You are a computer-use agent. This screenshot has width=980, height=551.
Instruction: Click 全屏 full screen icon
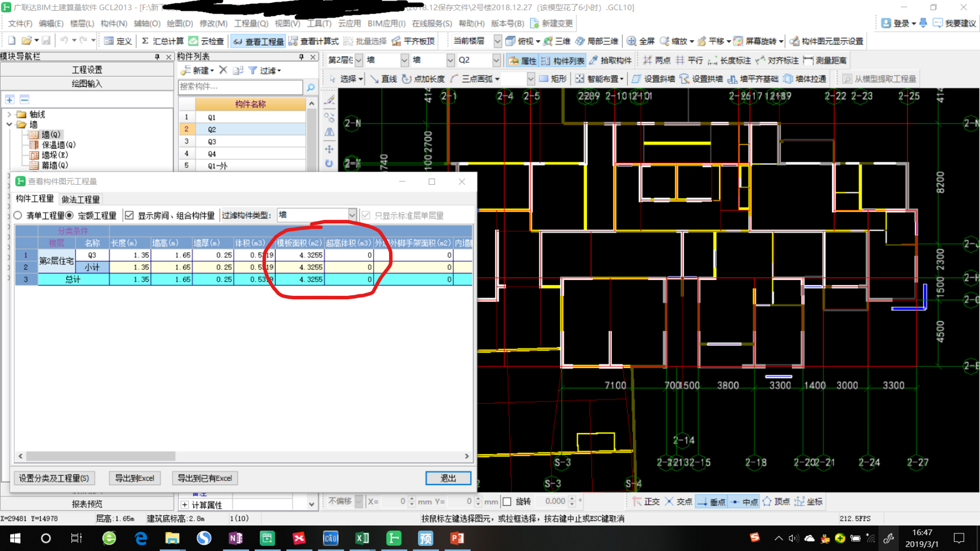[x=640, y=41]
